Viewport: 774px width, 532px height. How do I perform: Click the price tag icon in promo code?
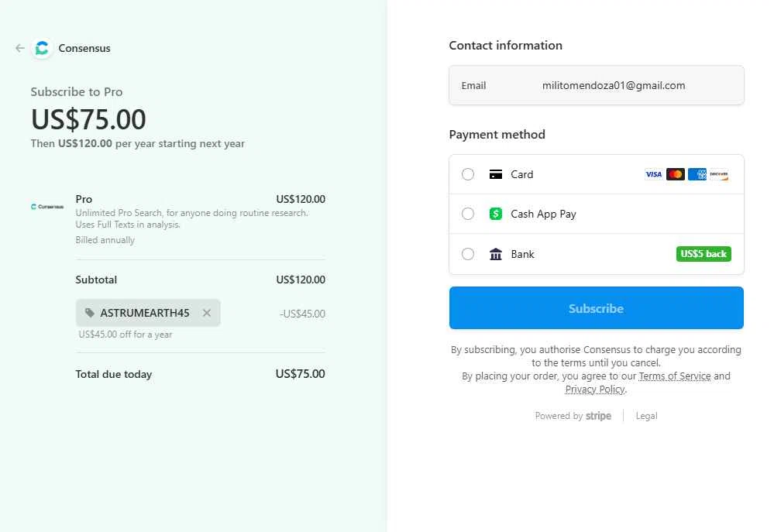pyautogui.click(x=89, y=313)
